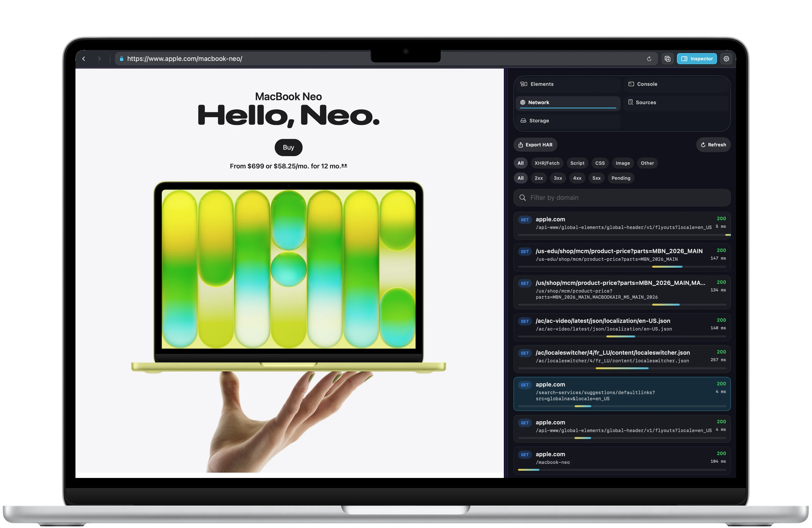
Task: Open the /macbook-neo request row
Action: (622, 460)
